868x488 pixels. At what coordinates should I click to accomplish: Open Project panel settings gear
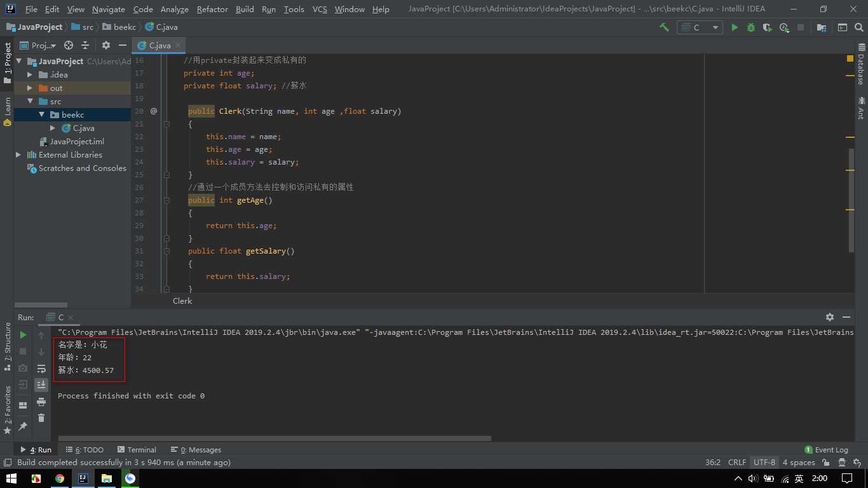click(106, 45)
